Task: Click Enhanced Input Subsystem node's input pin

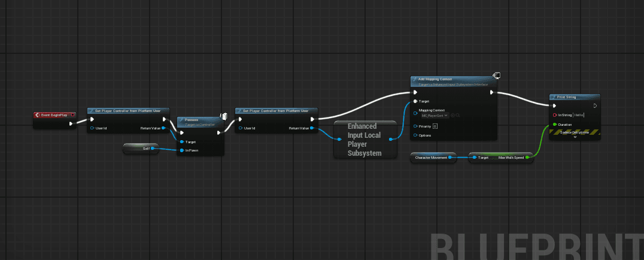Action: (340, 140)
